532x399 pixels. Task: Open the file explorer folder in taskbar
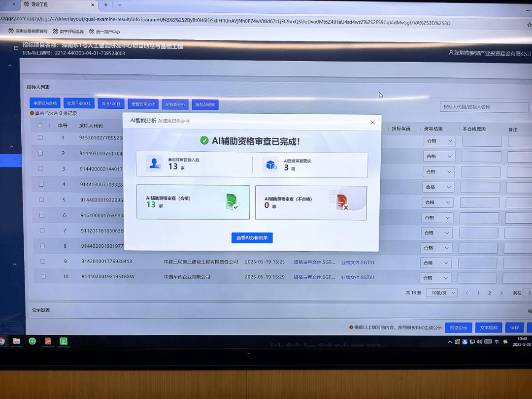point(16,341)
